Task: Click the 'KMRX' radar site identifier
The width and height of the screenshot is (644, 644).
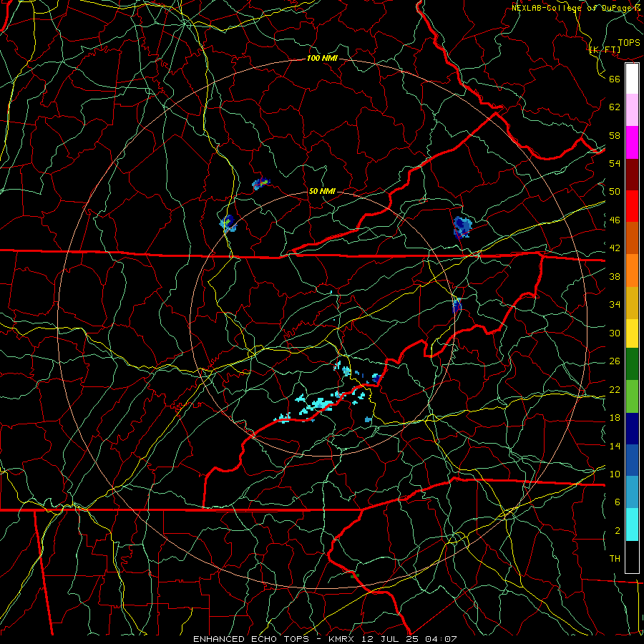Action: point(343,639)
